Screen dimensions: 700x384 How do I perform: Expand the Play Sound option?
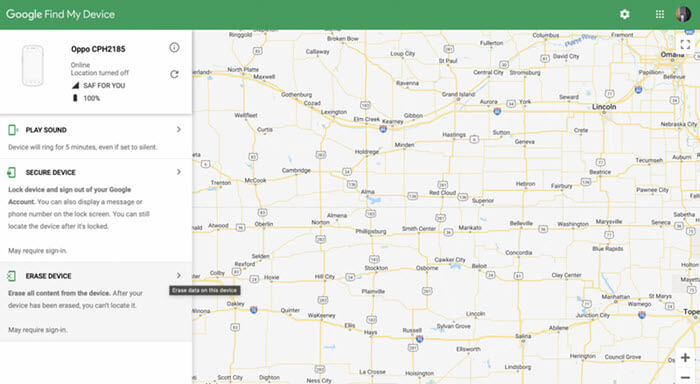[x=179, y=129]
